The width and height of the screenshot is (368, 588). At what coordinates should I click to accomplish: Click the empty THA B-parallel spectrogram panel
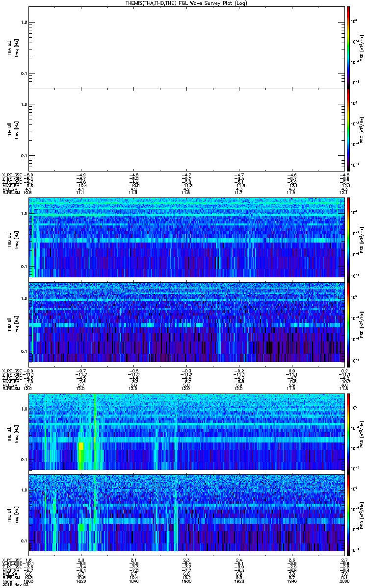tap(186, 129)
